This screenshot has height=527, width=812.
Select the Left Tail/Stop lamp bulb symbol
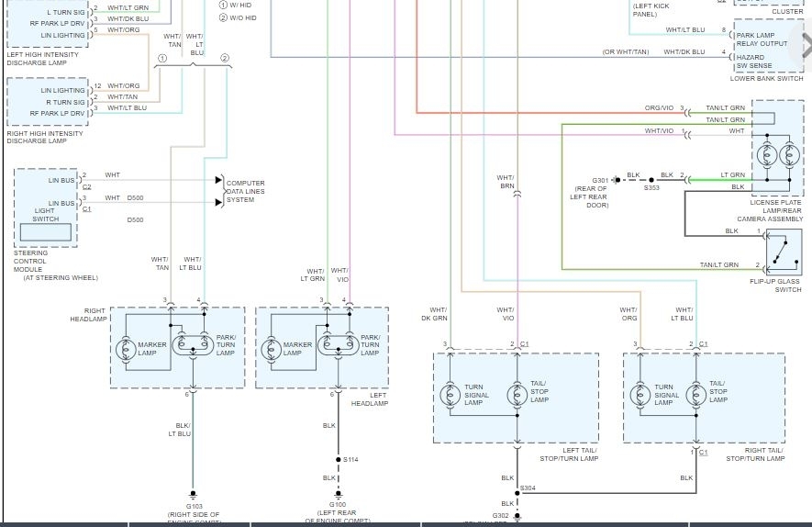517,395
